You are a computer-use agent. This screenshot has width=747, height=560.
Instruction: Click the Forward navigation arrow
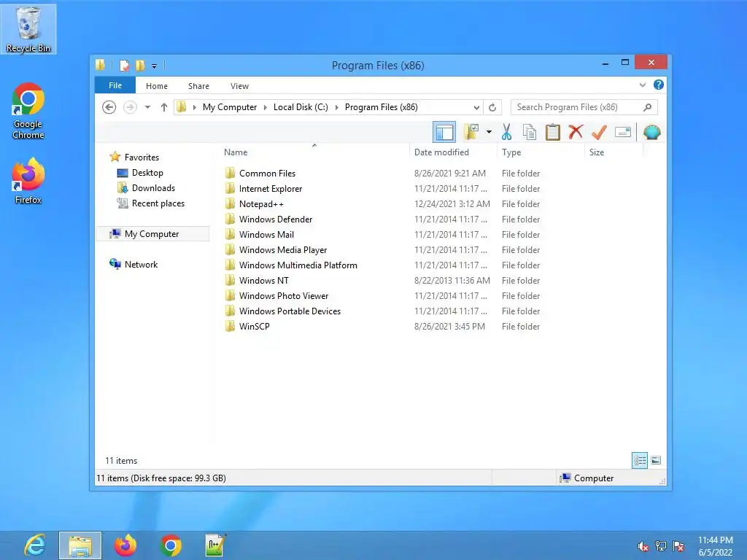[130, 107]
